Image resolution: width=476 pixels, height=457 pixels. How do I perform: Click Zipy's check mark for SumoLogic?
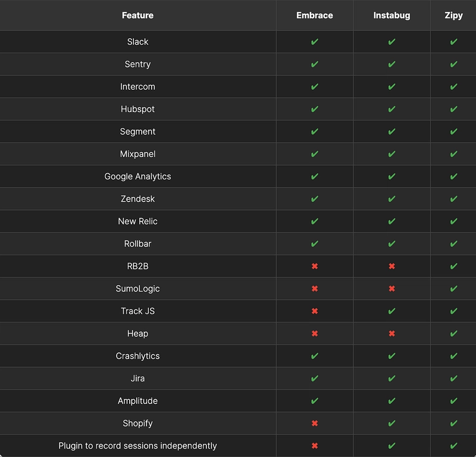pyautogui.click(x=453, y=289)
